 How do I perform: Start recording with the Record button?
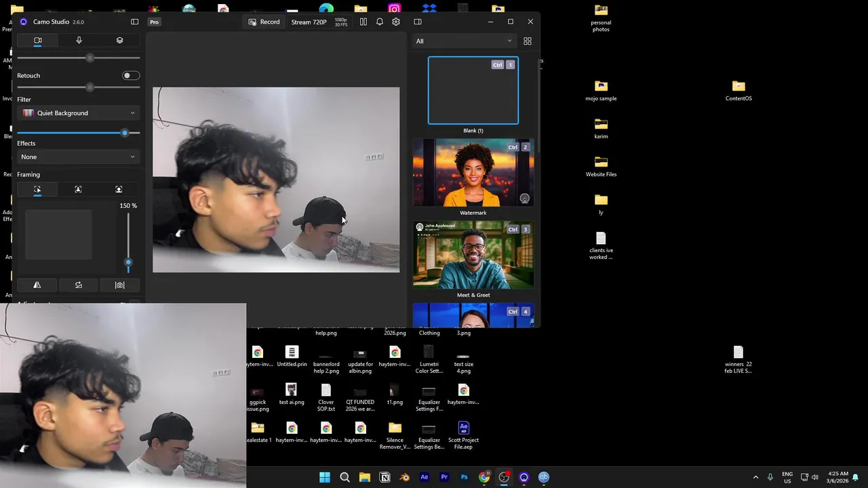tap(264, 22)
